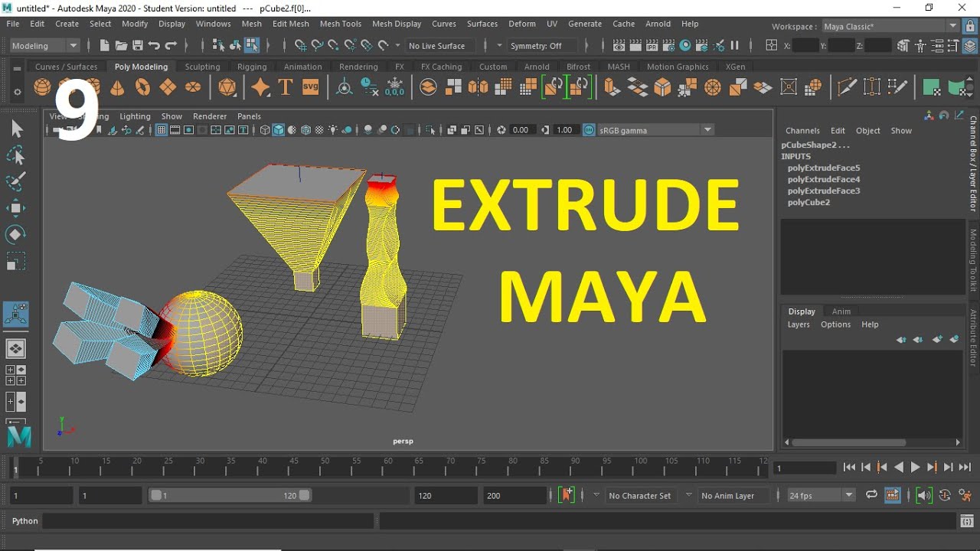The height and width of the screenshot is (551, 980).
Task: Click the X coordinate input field
Action: (805, 46)
